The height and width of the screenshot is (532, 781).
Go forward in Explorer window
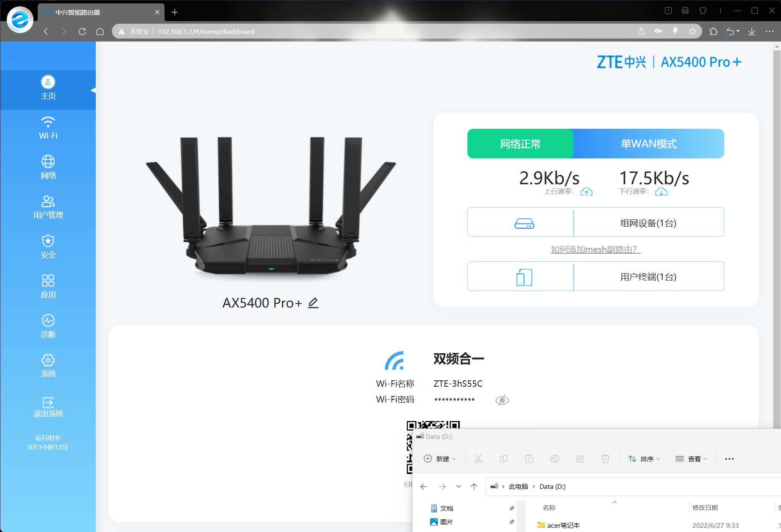click(x=442, y=487)
